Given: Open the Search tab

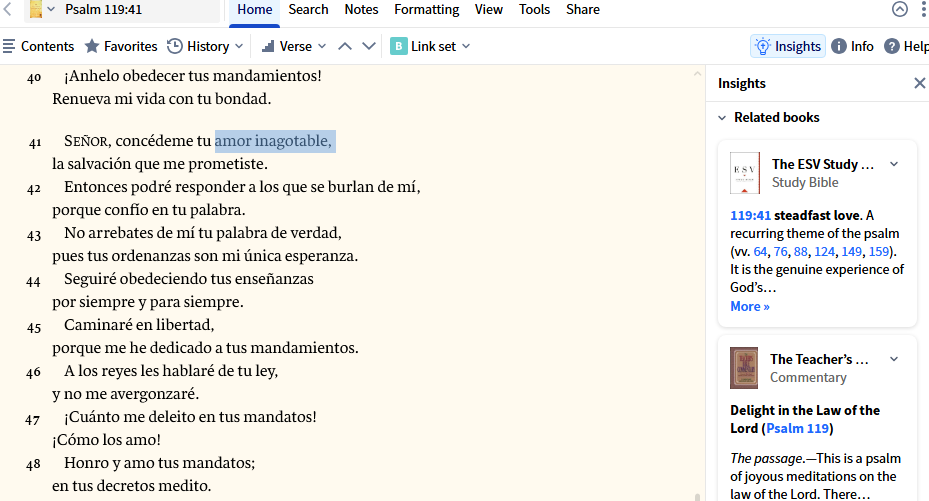Looking at the screenshot, I should (308, 9).
